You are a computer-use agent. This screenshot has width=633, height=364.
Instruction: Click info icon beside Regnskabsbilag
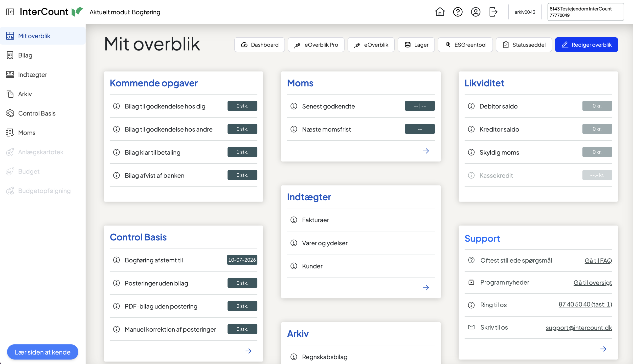(x=294, y=357)
